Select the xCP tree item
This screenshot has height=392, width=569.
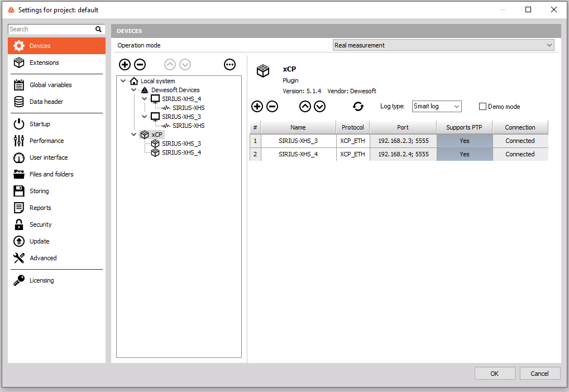pos(157,134)
